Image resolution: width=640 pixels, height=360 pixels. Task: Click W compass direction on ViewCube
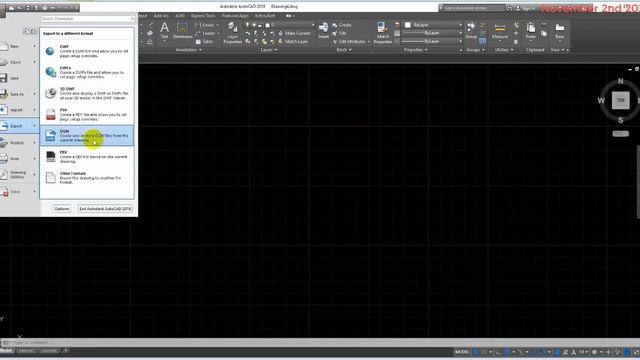point(601,100)
